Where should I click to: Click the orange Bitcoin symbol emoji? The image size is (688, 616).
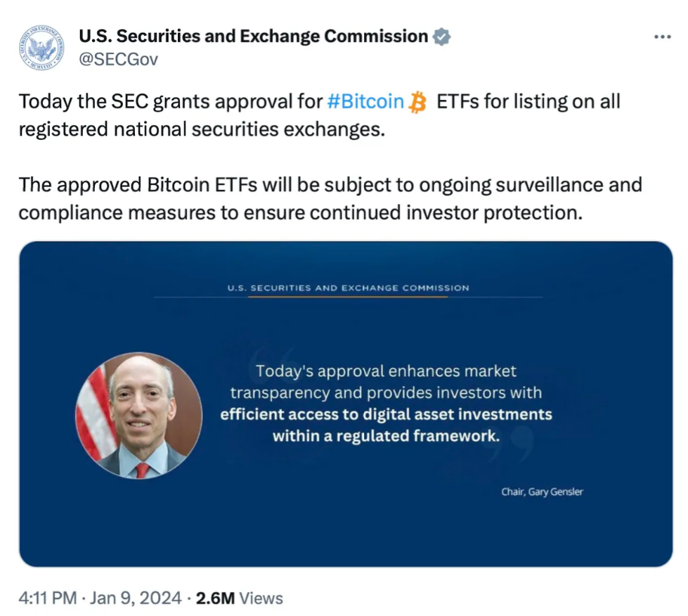418,103
